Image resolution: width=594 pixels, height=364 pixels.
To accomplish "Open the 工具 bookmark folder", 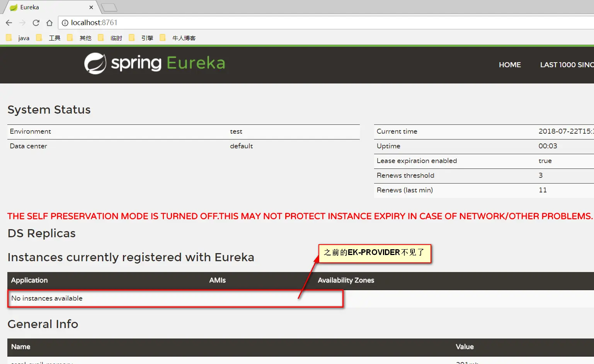I will tap(48, 38).
